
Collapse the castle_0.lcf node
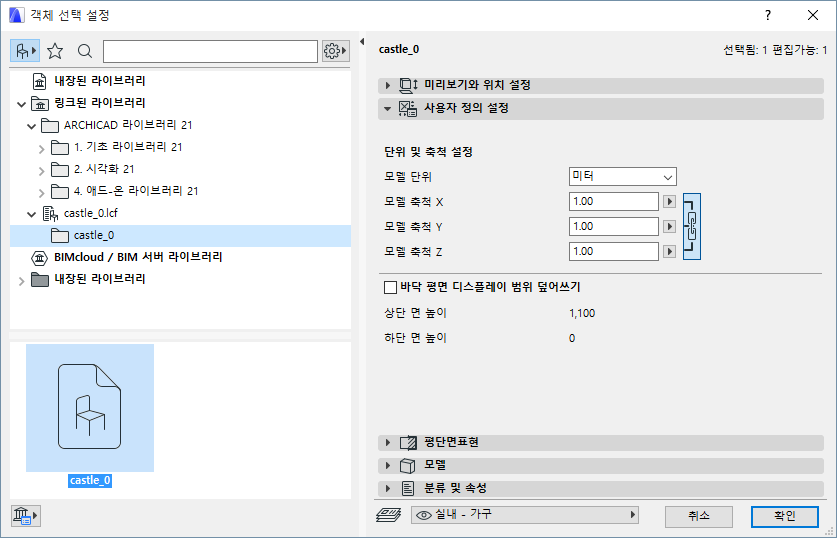pos(31,214)
